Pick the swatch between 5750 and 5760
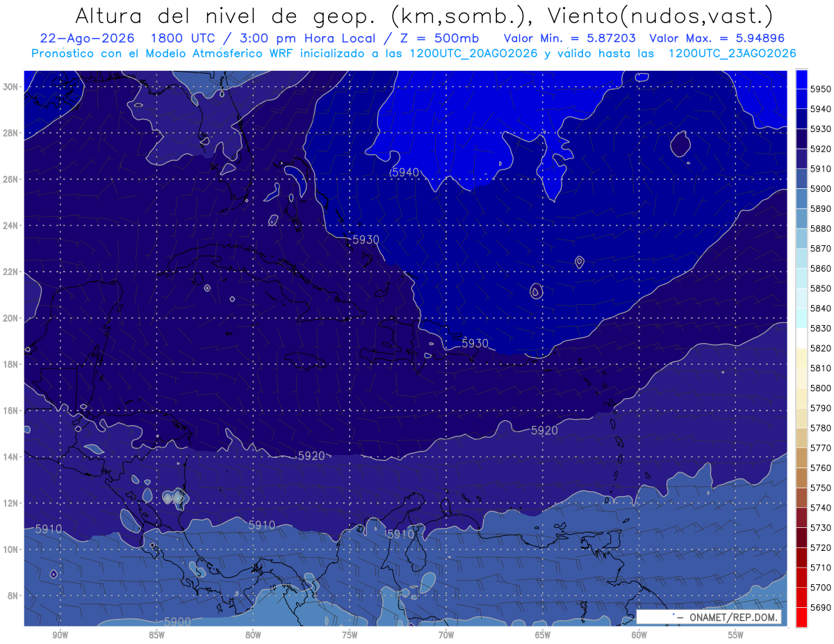 [x=801, y=478]
